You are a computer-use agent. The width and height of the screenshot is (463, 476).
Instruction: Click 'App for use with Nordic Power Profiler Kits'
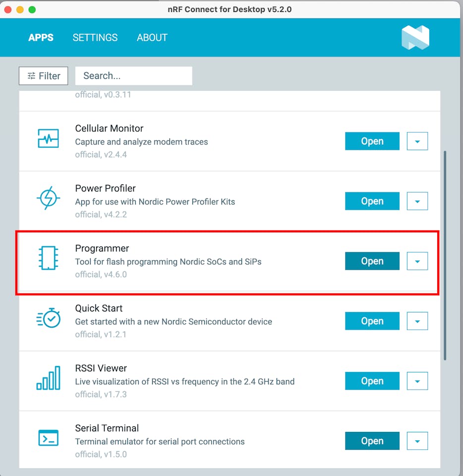click(155, 202)
